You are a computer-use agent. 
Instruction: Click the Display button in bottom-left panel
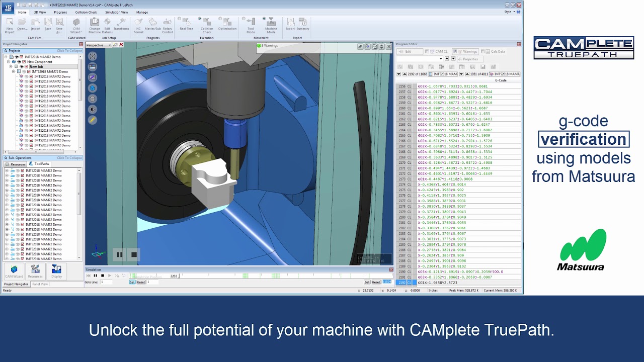click(56, 271)
